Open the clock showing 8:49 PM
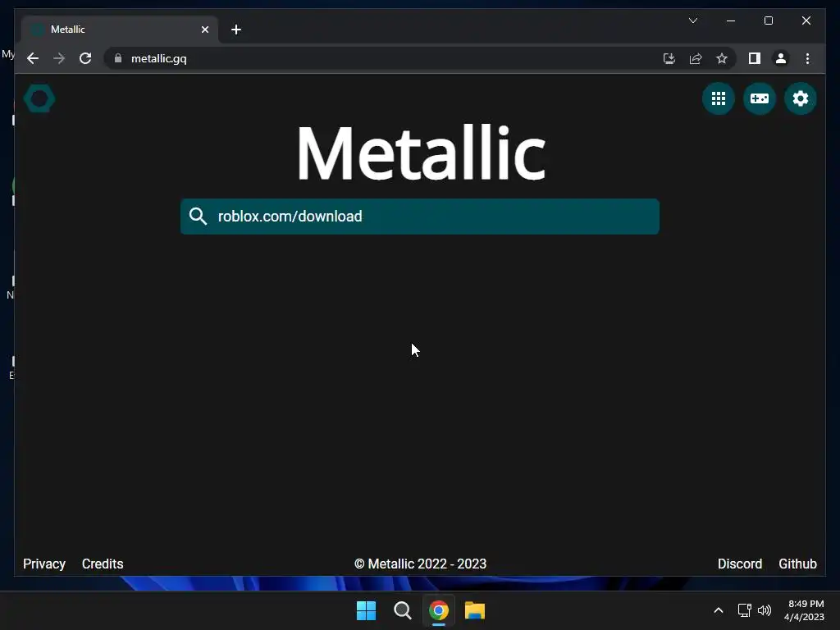The image size is (840, 630). pos(804,610)
